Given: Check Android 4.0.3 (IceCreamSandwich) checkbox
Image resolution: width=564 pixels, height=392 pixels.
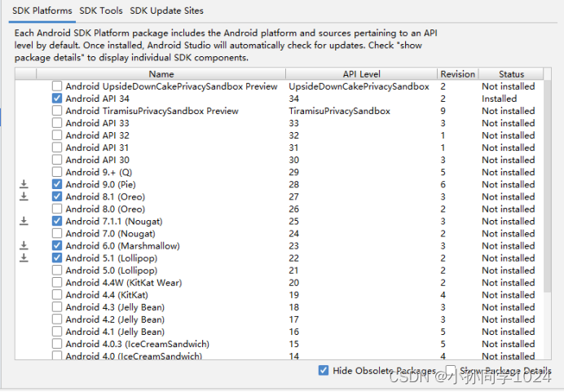Looking at the screenshot, I should pos(57,344).
